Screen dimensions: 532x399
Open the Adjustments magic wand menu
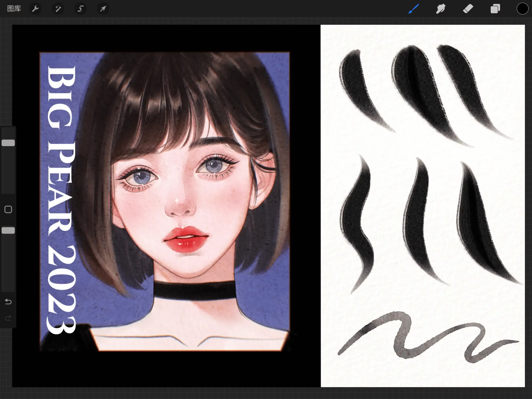pos(58,9)
